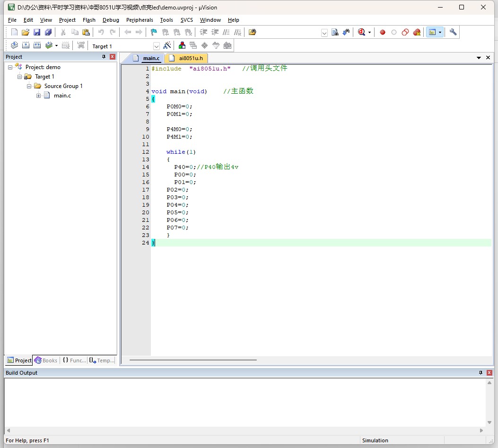Insert a breakpoint with the red dot icon
The height and width of the screenshot is (448, 498).
pyautogui.click(x=383, y=32)
